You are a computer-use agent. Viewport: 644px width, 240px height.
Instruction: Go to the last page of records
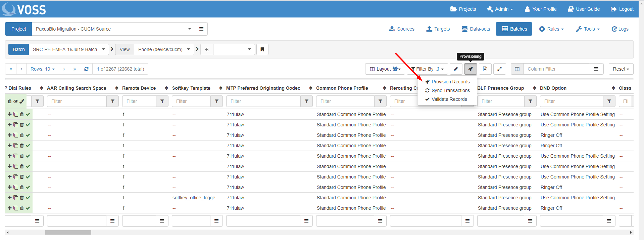75,69
